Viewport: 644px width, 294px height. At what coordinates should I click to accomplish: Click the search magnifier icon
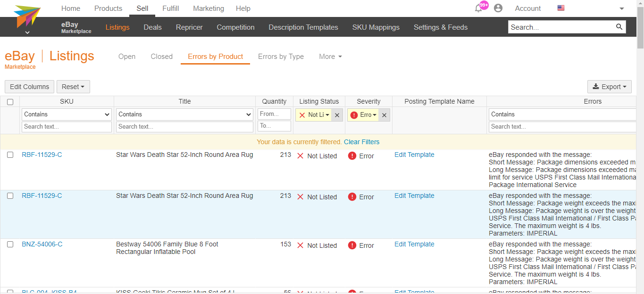click(619, 27)
